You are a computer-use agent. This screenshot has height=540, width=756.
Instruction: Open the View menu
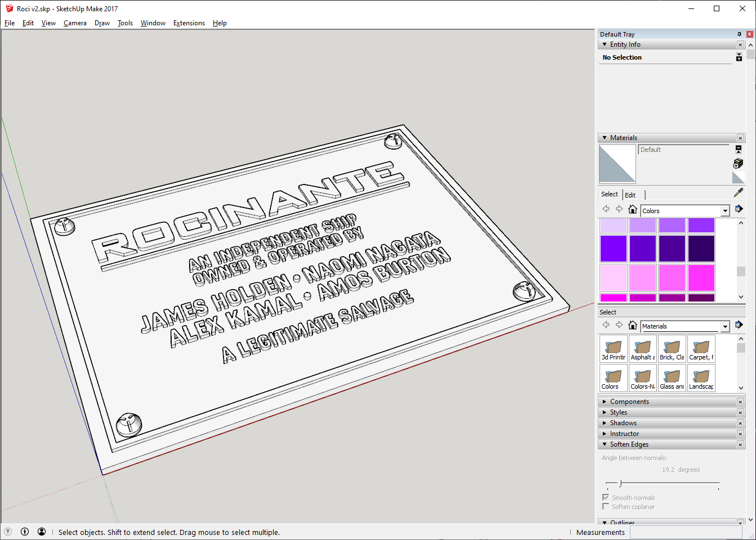click(48, 23)
